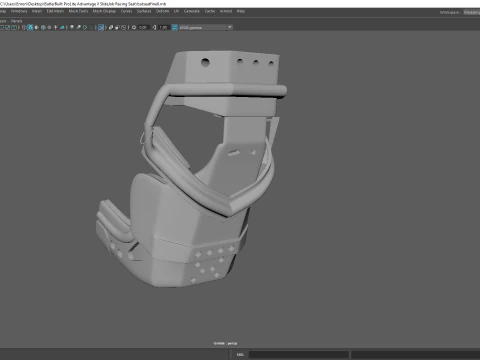Toggle use all lights
The height and width of the screenshot is (360, 480).
56,27
